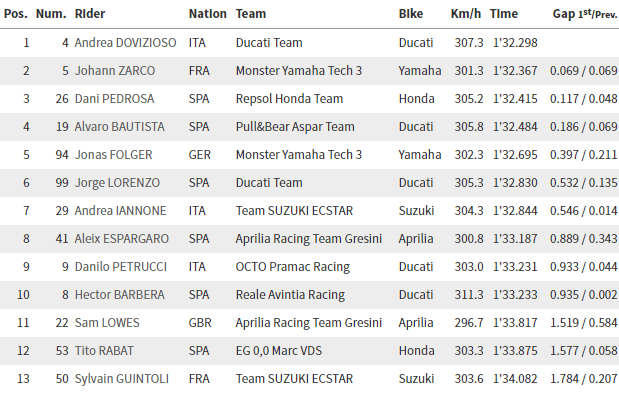Select the Rider column header
Image resolution: width=619 pixels, height=393 pixels.
click(x=90, y=14)
